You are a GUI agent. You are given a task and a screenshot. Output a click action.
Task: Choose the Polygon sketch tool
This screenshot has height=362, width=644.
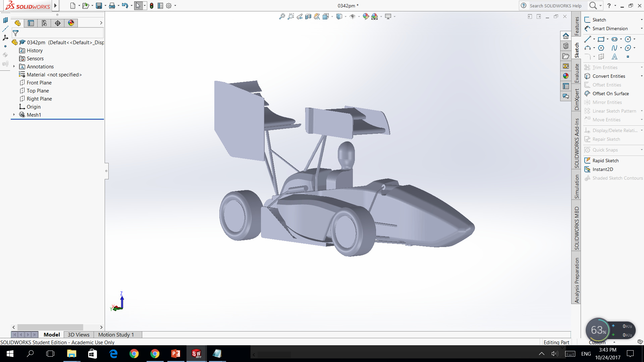601,48
